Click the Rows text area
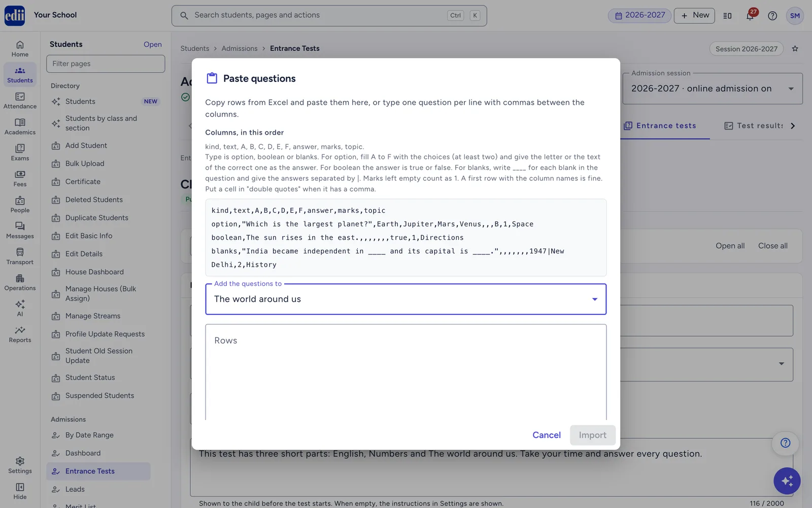 tap(405, 372)
